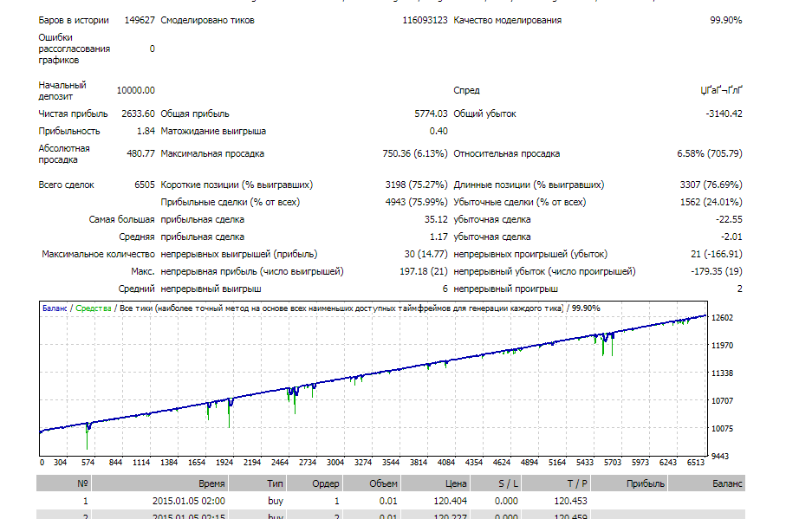
Task: Select the relative drawdown value 6.58% (705.79)
Action: coord(710,153)
